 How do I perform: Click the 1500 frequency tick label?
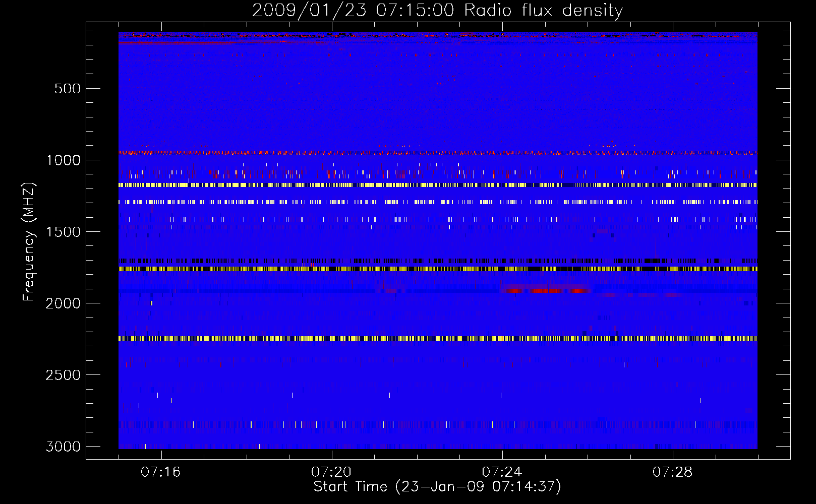click(64, 232)
